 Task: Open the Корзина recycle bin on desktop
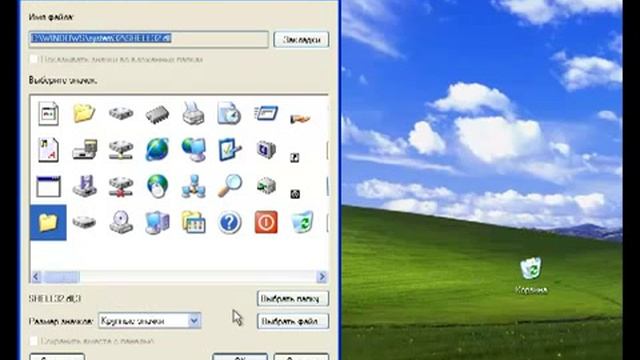pos(531,275)
